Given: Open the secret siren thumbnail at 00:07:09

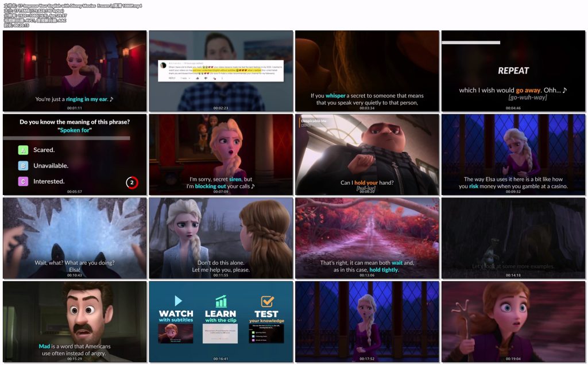Looking at the screenshot, I should pos(221,154).
